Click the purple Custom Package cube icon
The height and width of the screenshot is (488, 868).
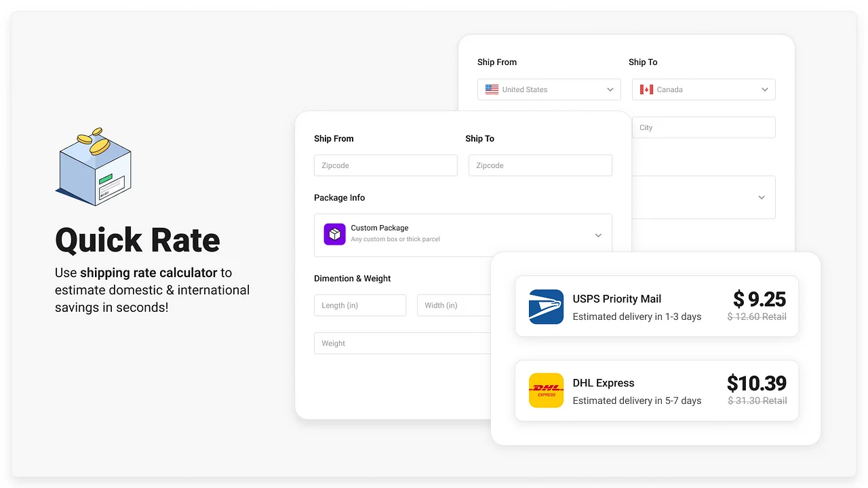point(334,235)
